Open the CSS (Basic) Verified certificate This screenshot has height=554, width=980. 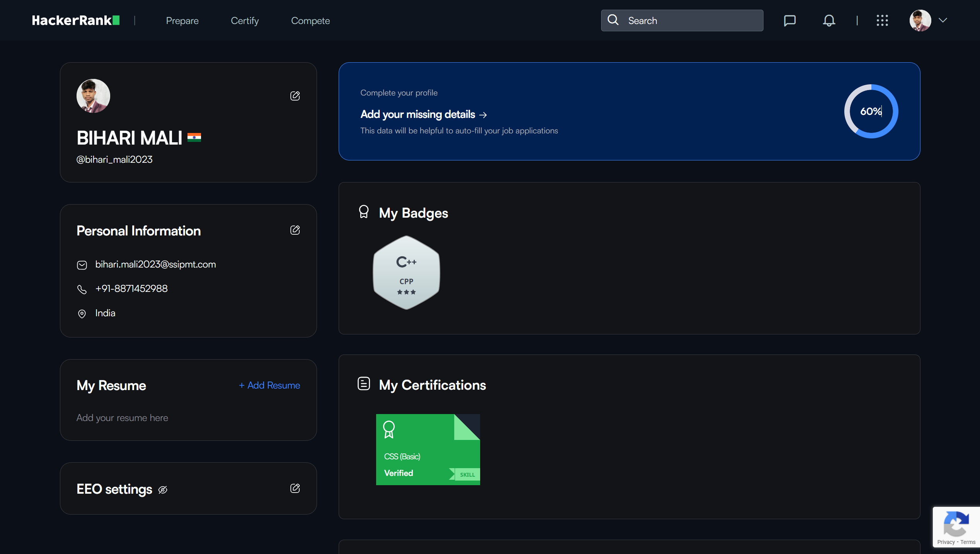428,450
